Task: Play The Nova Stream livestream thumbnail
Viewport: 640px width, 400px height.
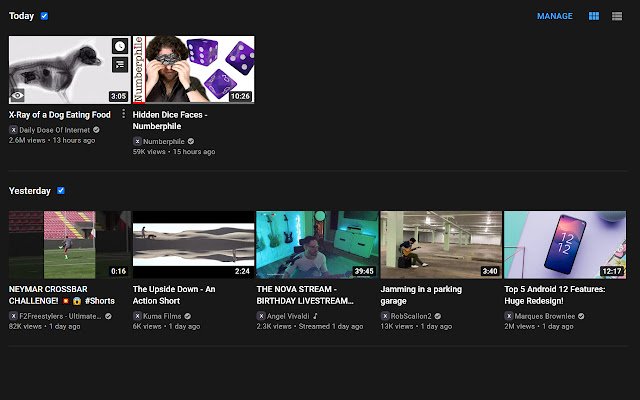Action: pyautogui.click(x=317, y=244)
